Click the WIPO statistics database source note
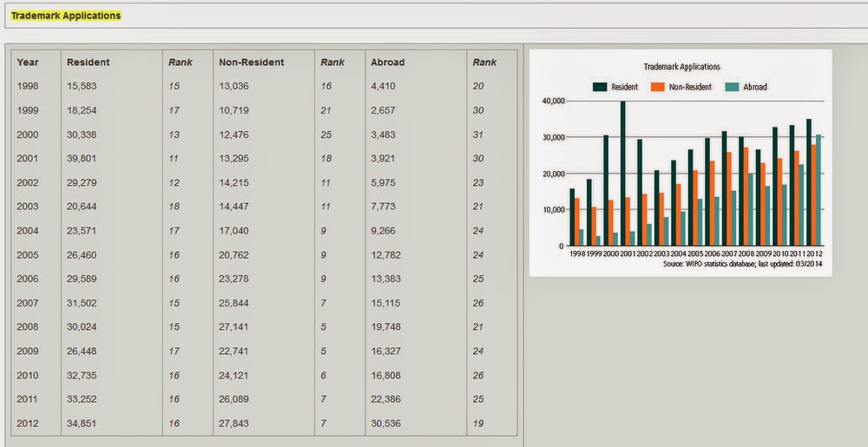This screenshot has width=868, height=447. pos(743,265)
